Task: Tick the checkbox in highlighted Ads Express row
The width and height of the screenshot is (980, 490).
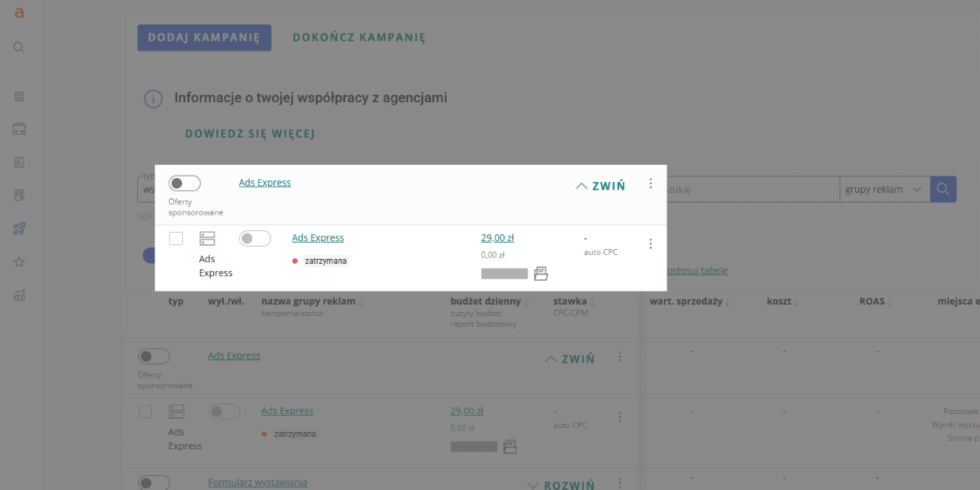Action: pyautogui.click(x=176, y=238)
